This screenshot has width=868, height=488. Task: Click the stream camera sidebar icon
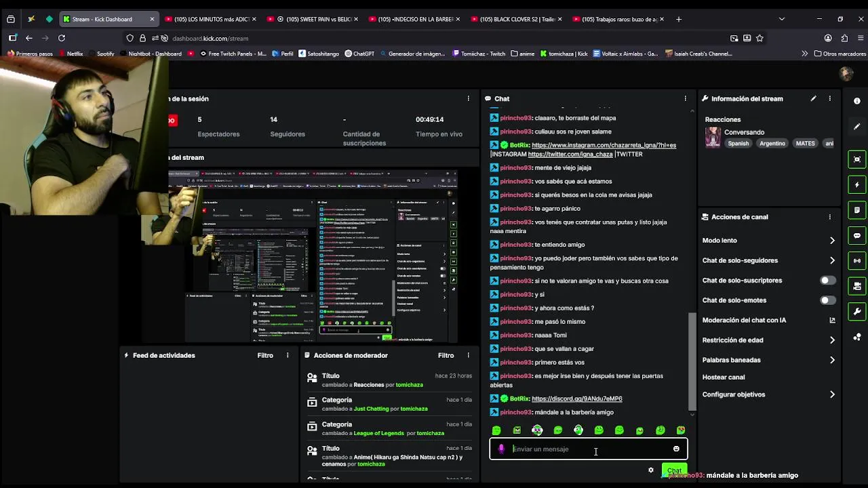(x=857, y=286)
